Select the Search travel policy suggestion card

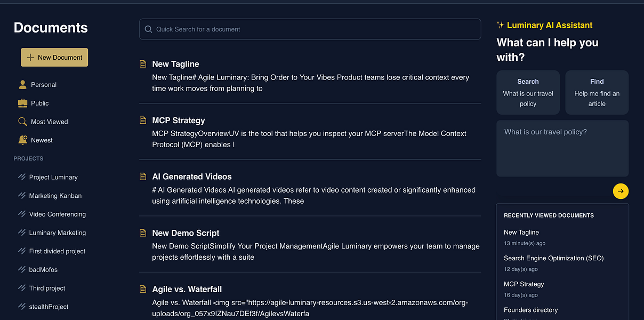point(528,92)
